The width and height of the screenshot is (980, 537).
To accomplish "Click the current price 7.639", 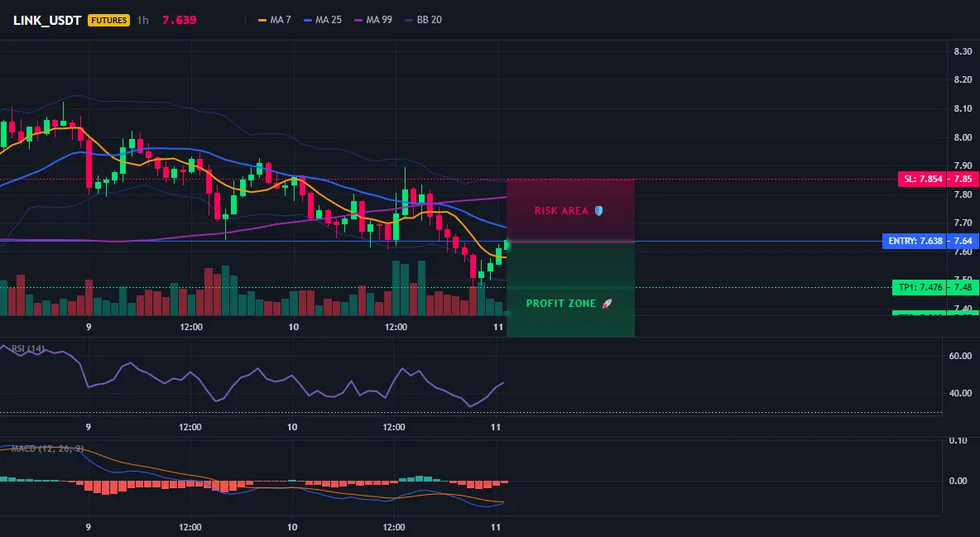I will pyautogui.click(x=180, y=20).
